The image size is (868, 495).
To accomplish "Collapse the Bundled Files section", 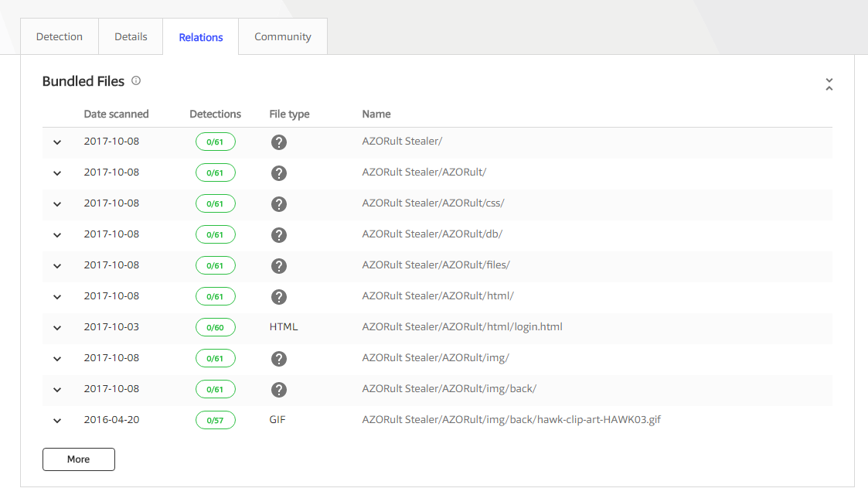I will point(829,84).
